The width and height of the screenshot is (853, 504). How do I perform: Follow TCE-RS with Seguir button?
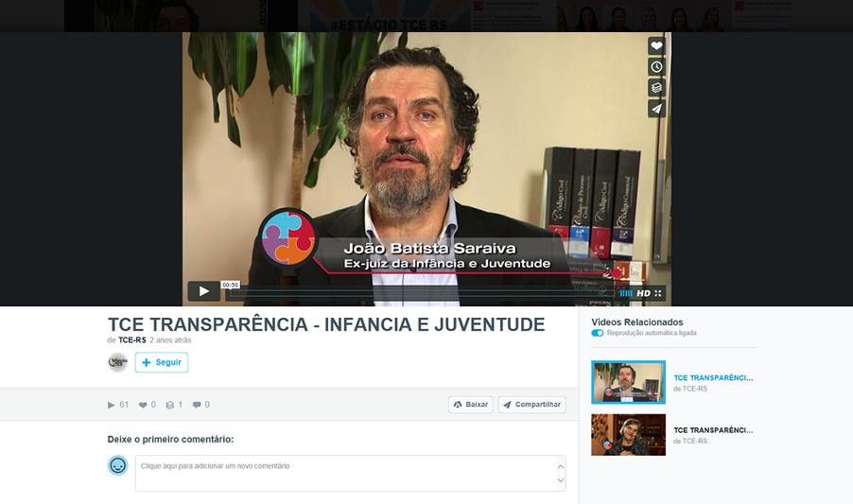(162, 362)
